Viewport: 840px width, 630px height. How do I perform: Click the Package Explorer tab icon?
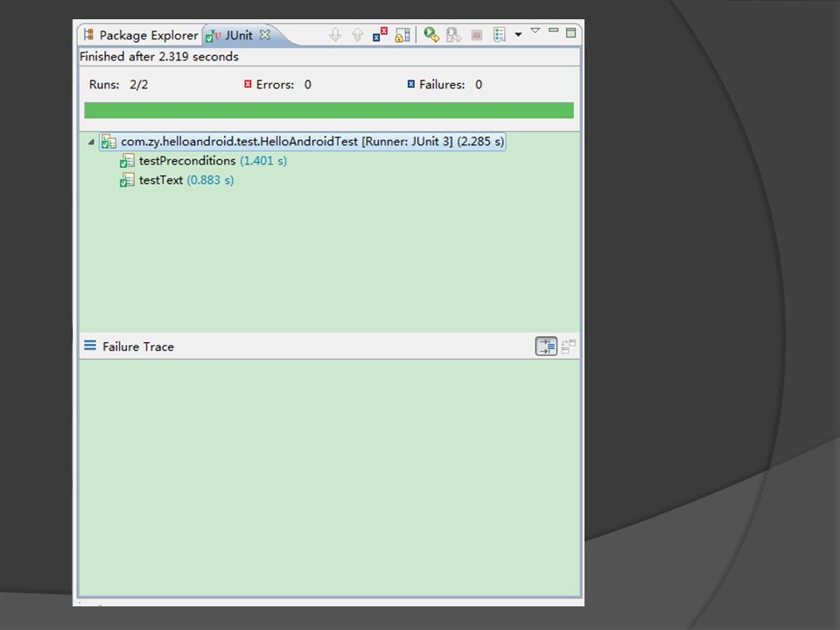tap(88, 35)
